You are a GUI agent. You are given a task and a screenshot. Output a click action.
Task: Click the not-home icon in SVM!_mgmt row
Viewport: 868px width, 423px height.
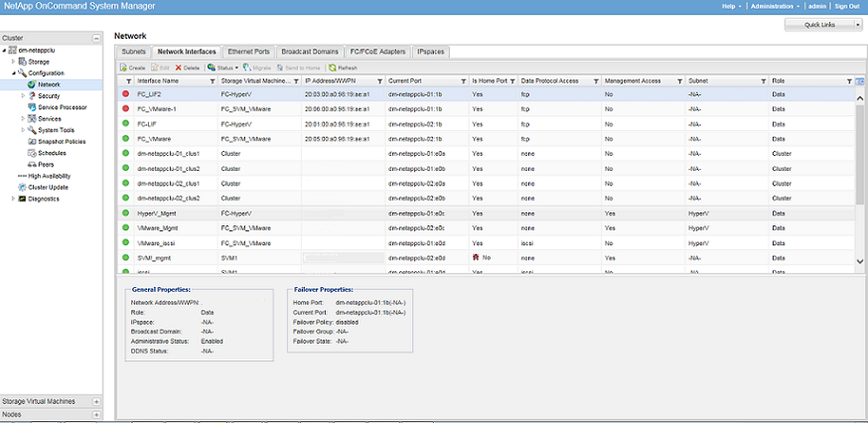tap(476, 257)
